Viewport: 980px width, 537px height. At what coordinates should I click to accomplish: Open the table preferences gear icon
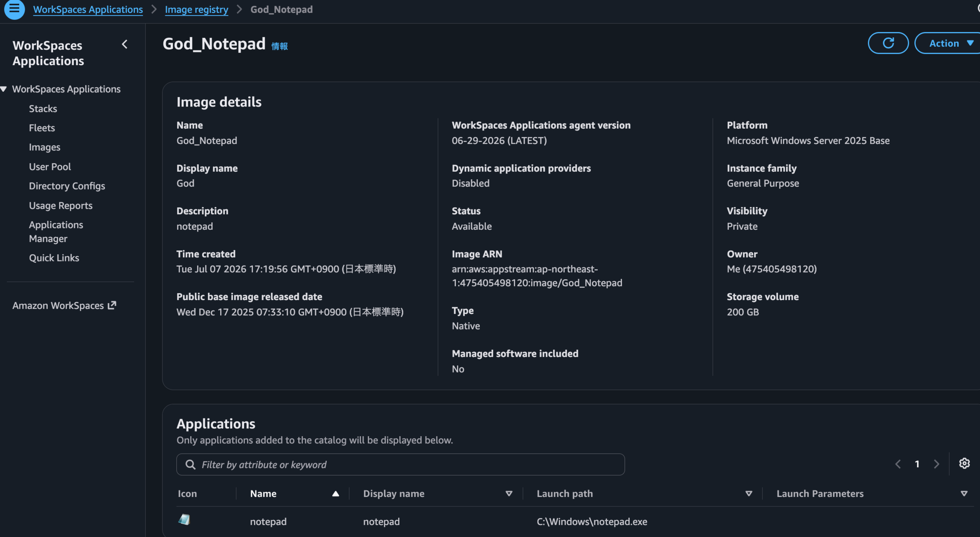click(x=964, y=463)
